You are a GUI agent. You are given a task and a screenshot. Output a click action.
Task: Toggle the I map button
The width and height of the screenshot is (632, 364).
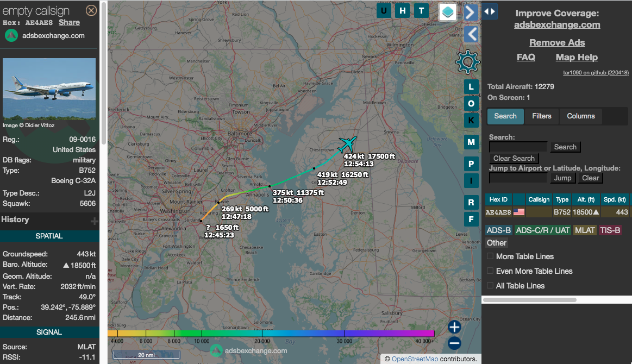pyautogui.click(x=471, y=180)
